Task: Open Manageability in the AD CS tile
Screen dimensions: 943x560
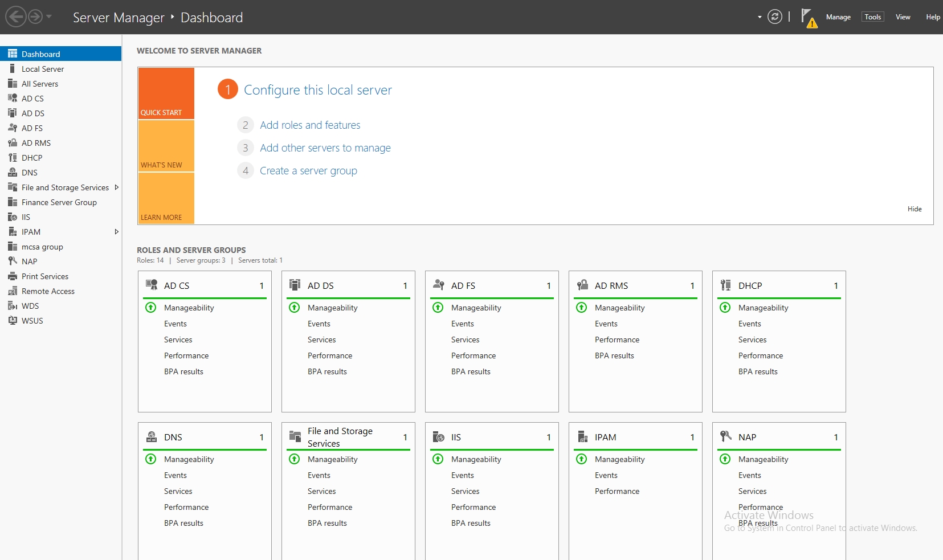Action: pos(189,308)
